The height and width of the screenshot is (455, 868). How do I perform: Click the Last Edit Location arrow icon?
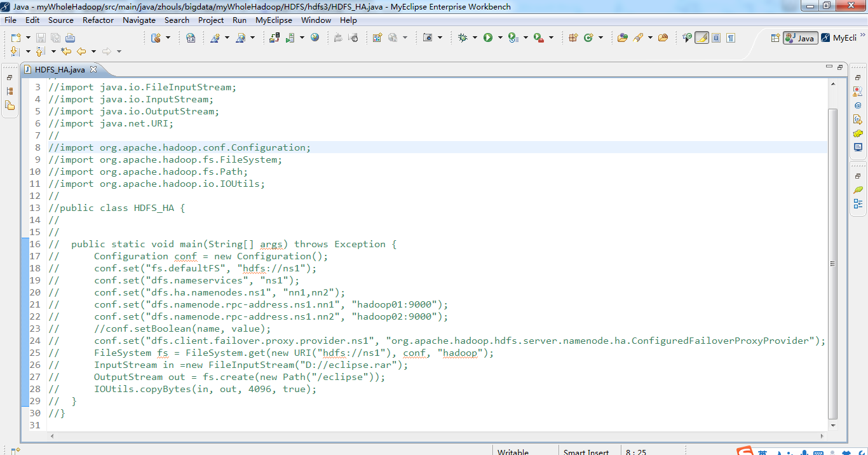[x=66, y=51]
